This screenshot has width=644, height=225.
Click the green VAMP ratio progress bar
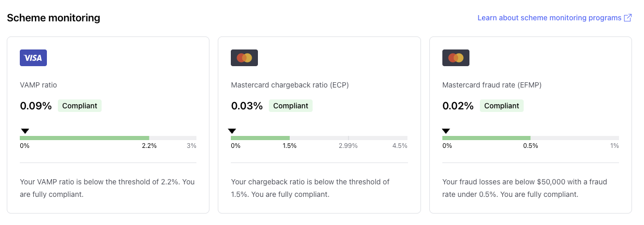[x=84, y=138]
